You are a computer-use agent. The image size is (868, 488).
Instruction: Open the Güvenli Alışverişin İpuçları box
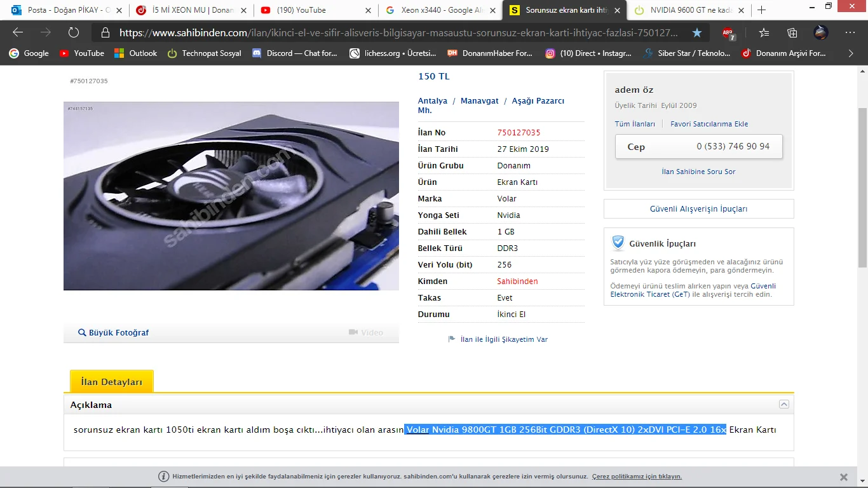tap(698, 209)
